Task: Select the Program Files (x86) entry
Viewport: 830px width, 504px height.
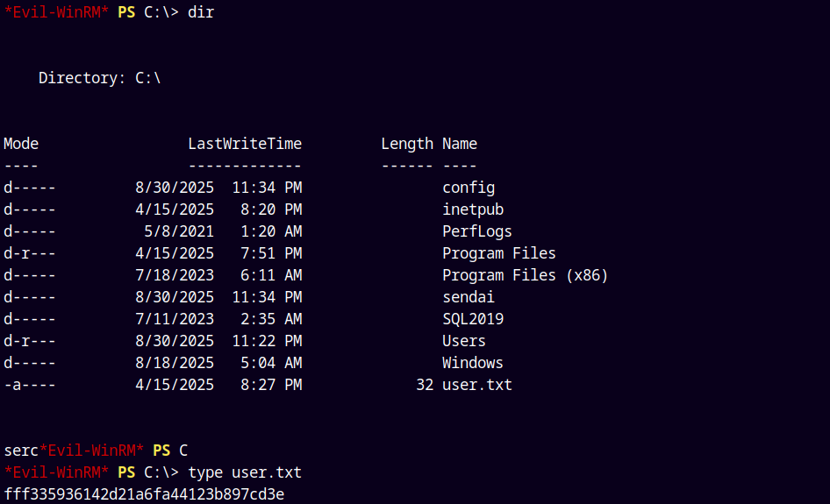Action: pos(525,275)
